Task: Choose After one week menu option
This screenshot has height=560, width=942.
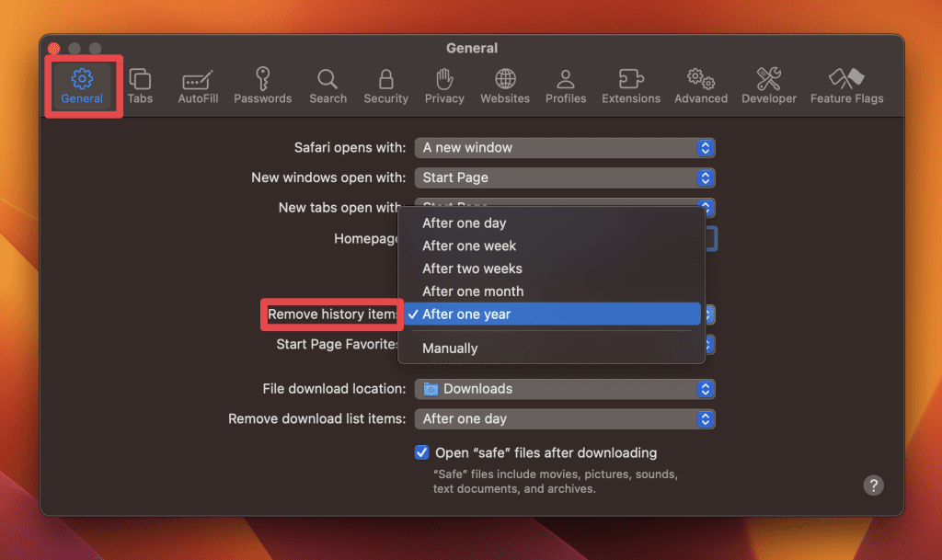Action: click(552, 246)
